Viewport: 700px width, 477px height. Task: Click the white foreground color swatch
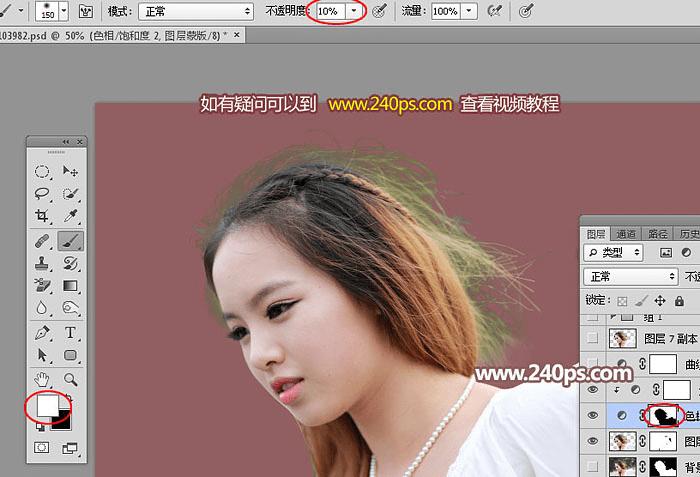pos(47,406)
